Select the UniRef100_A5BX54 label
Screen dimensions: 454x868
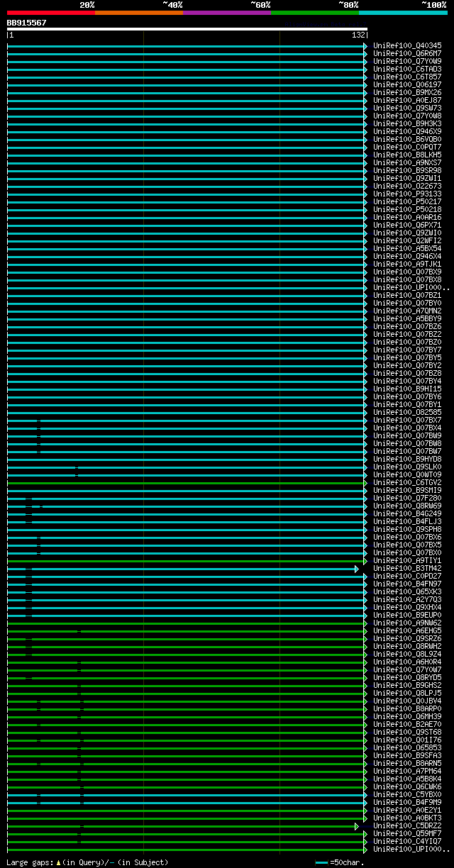(x=408, y=248)
